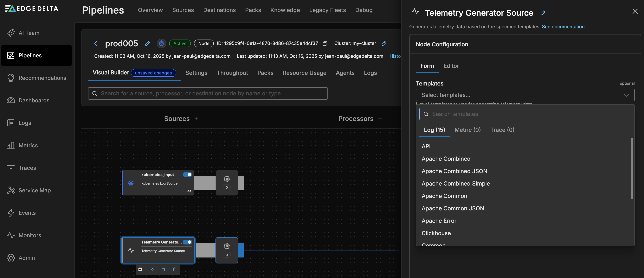Rename the Telemetry Generator Source via the title pencil
The width and height of the screenshot is (644, 278).
coord(543,13)
